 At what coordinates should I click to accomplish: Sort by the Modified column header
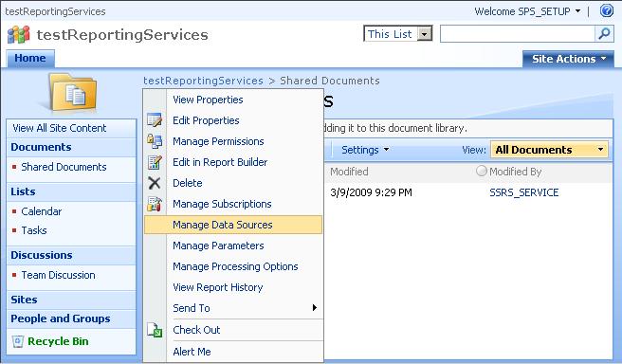[349, 172]
